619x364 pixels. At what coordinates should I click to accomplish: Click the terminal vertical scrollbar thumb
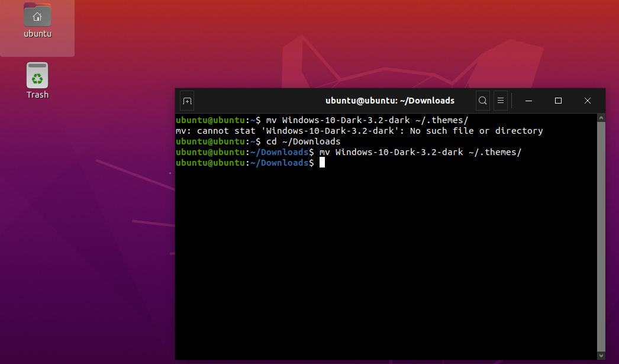[x=601, y=237]
